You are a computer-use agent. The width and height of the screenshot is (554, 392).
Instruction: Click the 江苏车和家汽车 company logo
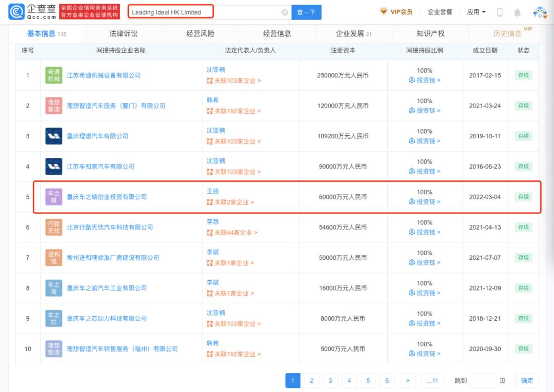tap(54, 166)
